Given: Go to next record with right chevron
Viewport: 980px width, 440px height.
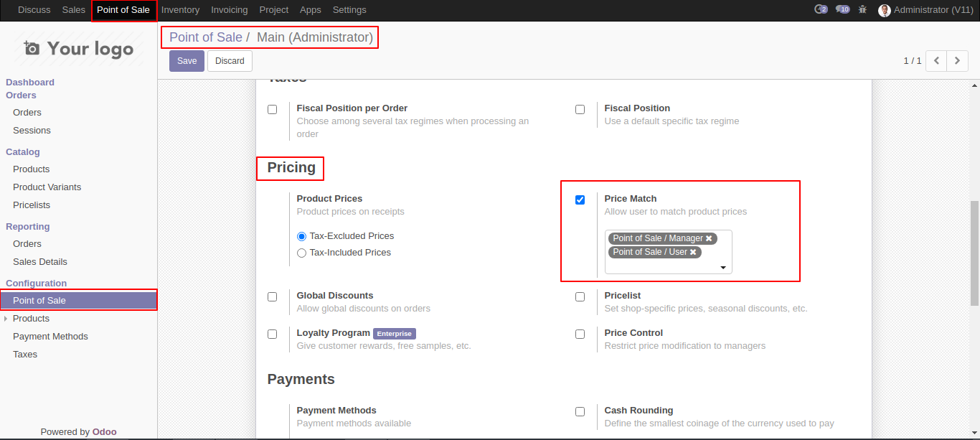Looking at the screenshot, I should click(958, 61).
